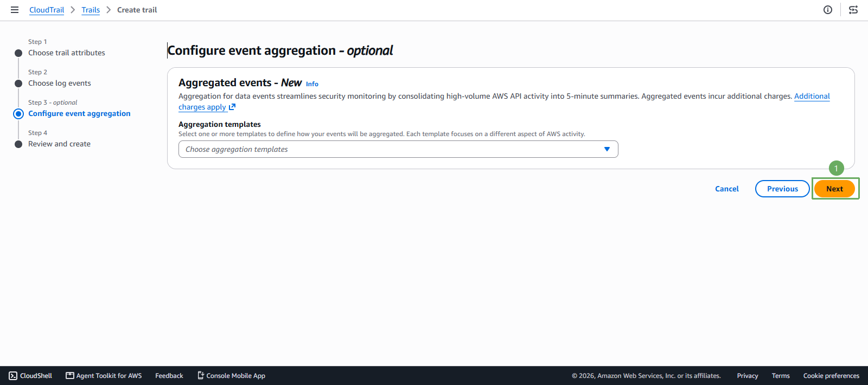Go back with the Previous button
The width and height of the screenshot is (868, 385).
pos(782,189)
